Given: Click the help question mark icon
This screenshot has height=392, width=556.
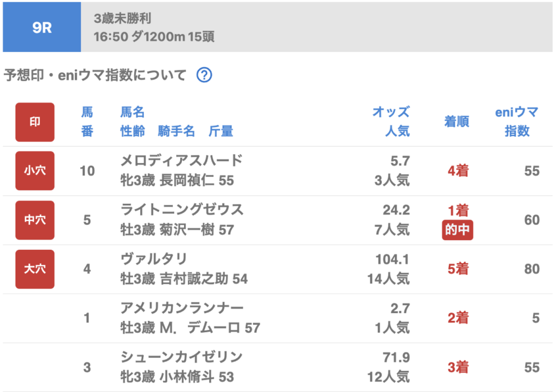Looking at the screenshot, I should (x=204, y=75).
